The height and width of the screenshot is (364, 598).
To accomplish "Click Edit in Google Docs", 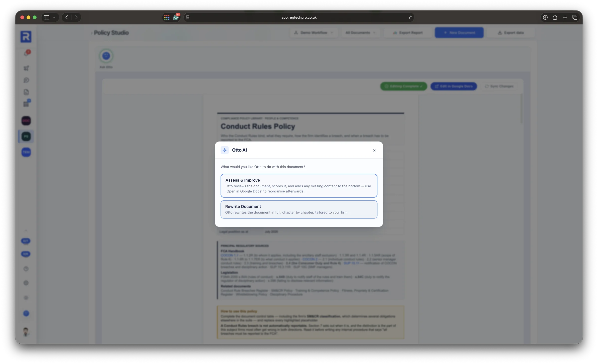I will tap(453, 86).
